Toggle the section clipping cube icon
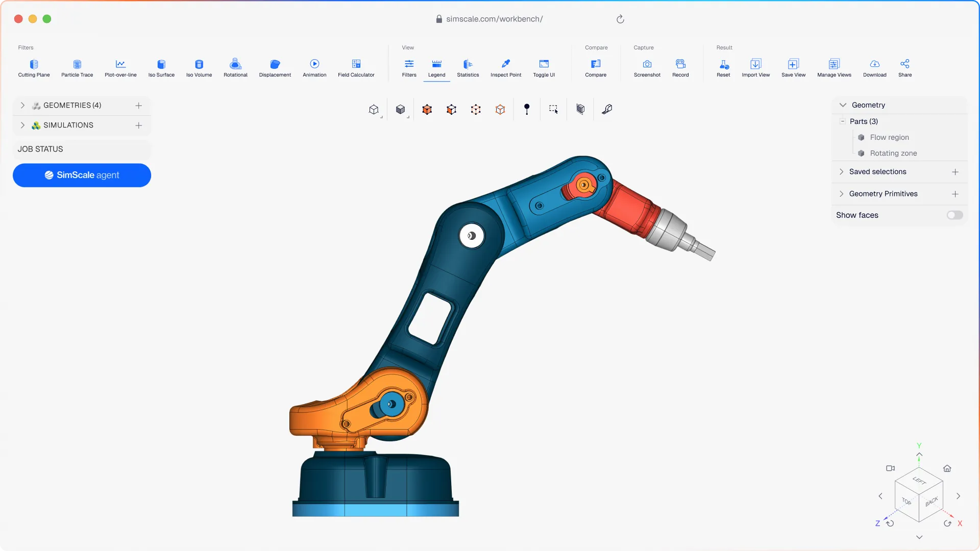The height and width of the screenshot is (551, 980). click(x=580, y=109)
